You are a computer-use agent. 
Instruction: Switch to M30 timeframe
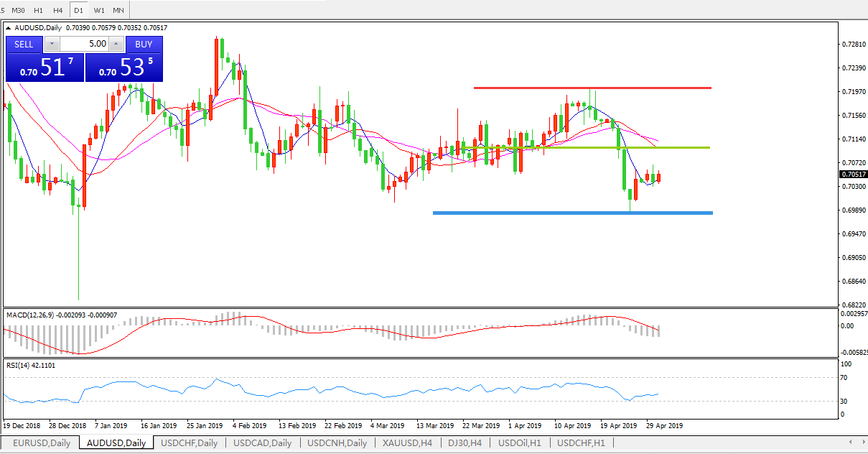click(18, 10)
